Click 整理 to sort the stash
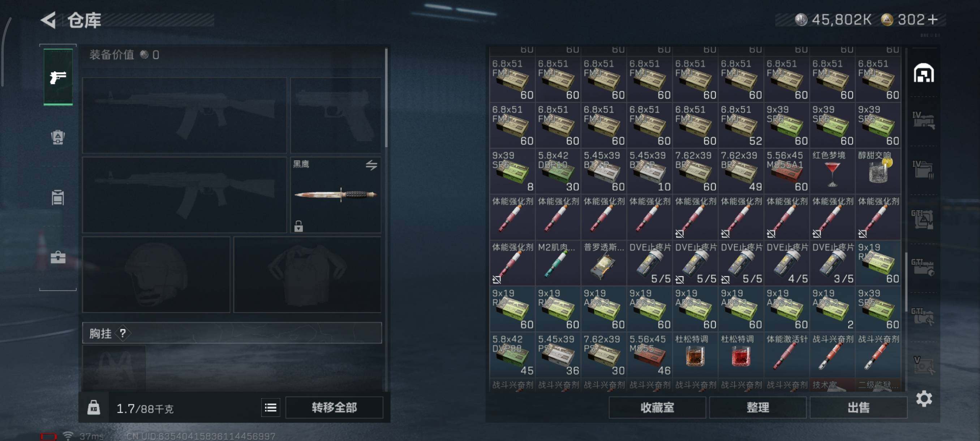The height and width of the screenshot is (441, 980). point(757,407)
